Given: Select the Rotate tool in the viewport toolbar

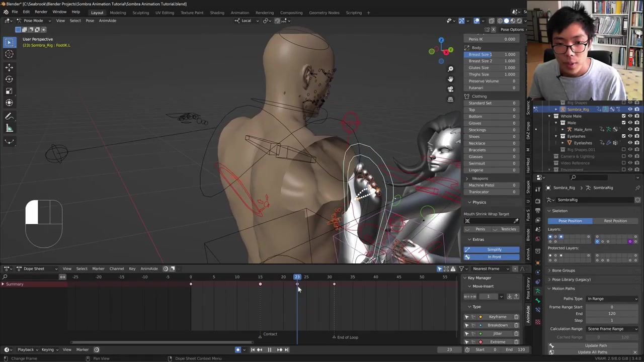Looking at the screenshot, I should tap(9, 79).
